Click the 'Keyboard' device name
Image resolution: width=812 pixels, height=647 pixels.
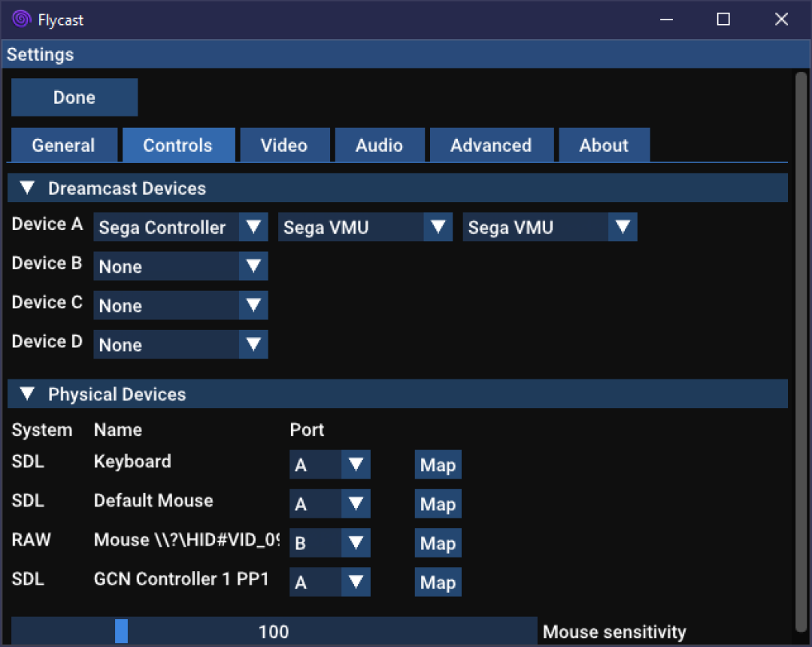pos(132,461)
